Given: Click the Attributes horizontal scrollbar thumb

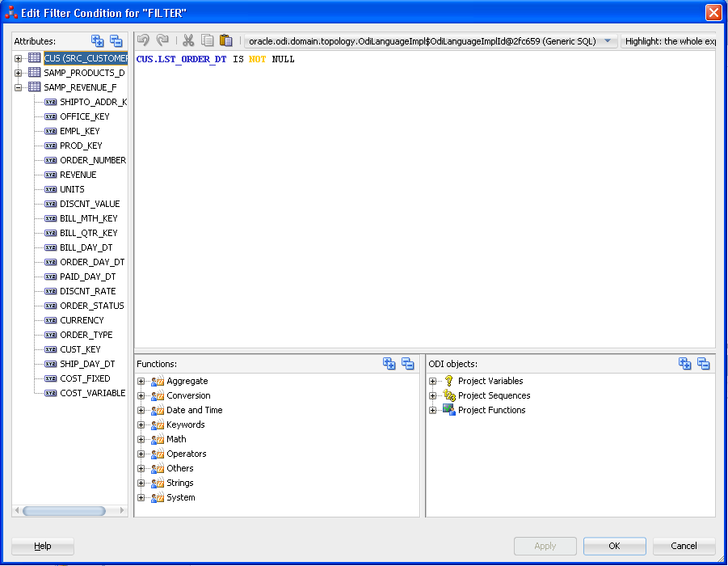Looking at the screenshot, I should click(64, 511).
